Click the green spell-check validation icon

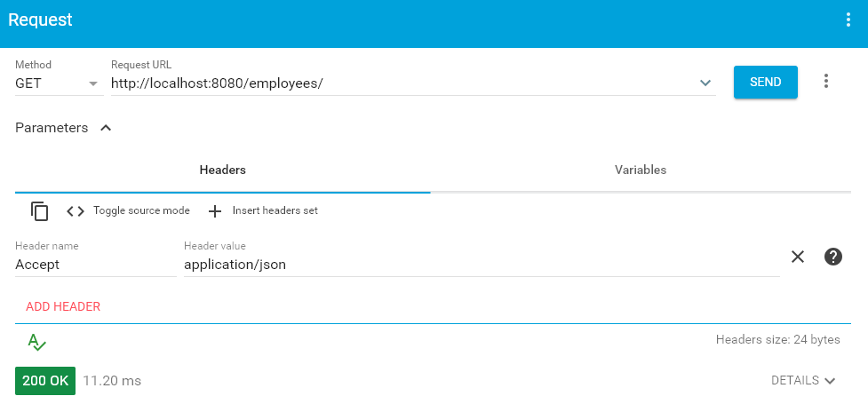click(x=36, y=342)
